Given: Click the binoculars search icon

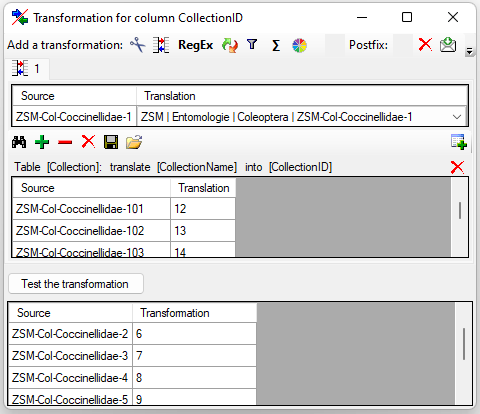Looking at the screenshot, I should tap(19, 142).
